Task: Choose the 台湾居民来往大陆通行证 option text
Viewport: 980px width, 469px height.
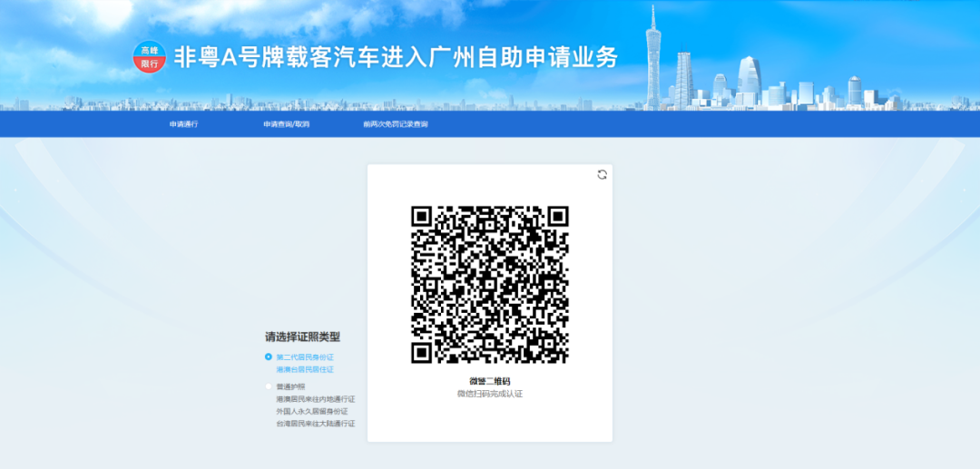Action: pyautogui.click(x=315, y=424)
